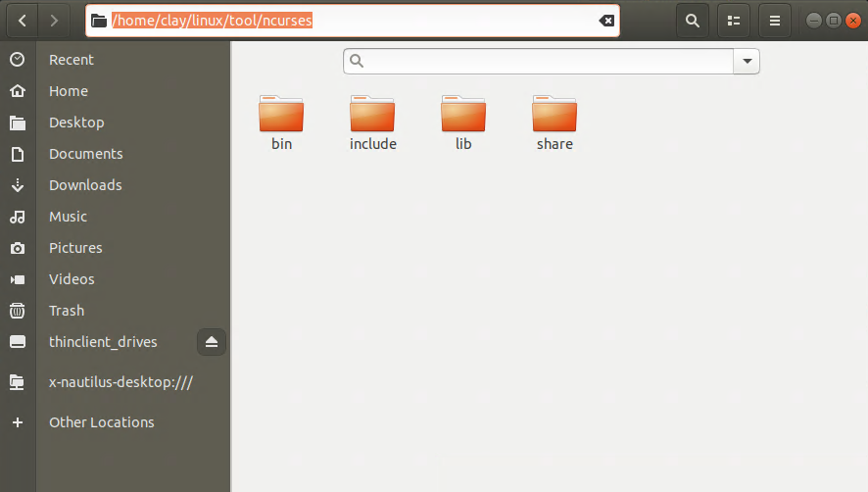This screenshot has width=868, height=492.
Task: Open Recent in the sidebar
Action: pos(72,59)
